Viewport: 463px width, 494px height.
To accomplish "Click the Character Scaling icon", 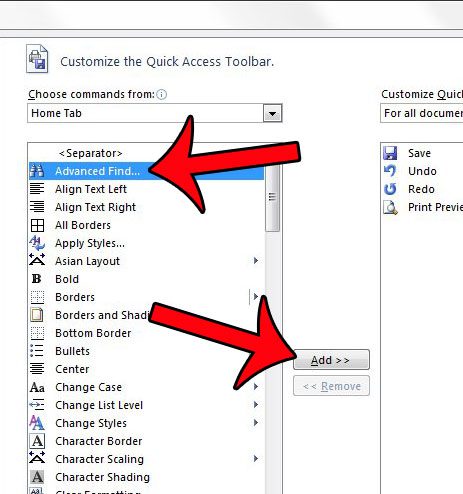I will [x=37, y=458].
